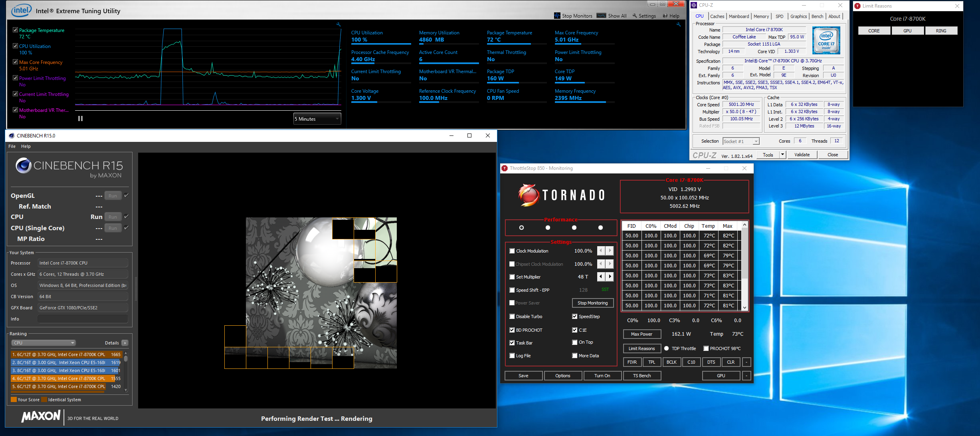Click the small minus button next to GPU
This screenshot has width=980, height=436.
coord(746,376)
